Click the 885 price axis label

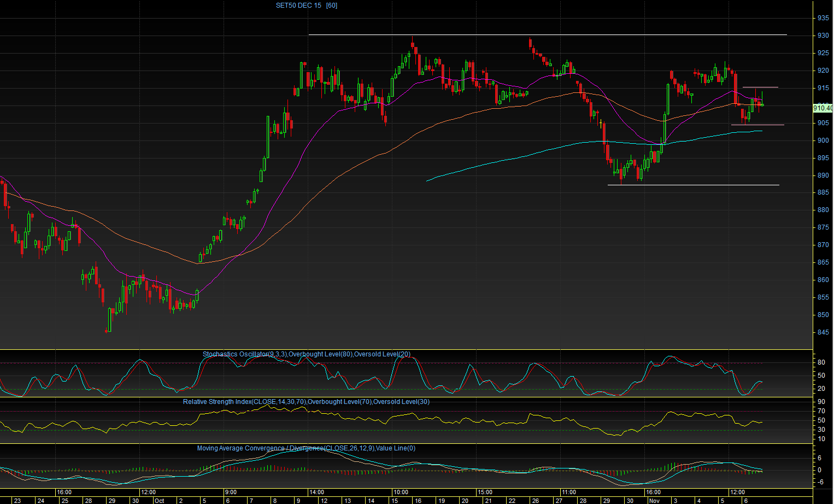pos(823,192)
